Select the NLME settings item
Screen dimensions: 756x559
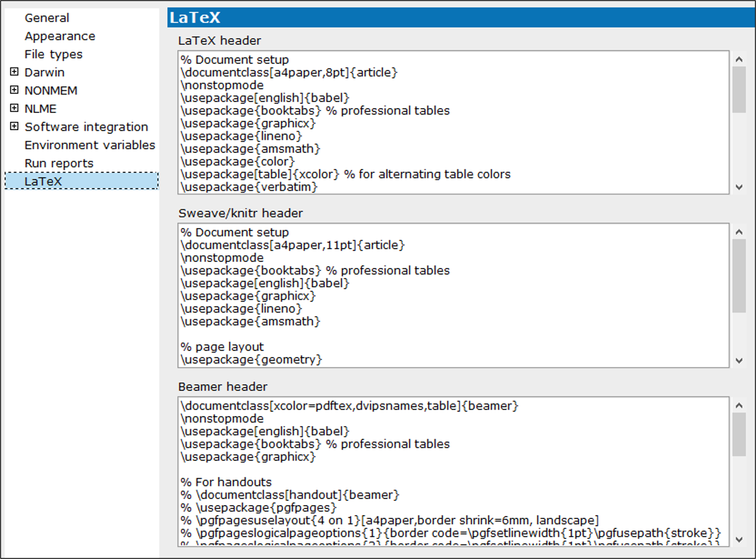click(40, 109)
